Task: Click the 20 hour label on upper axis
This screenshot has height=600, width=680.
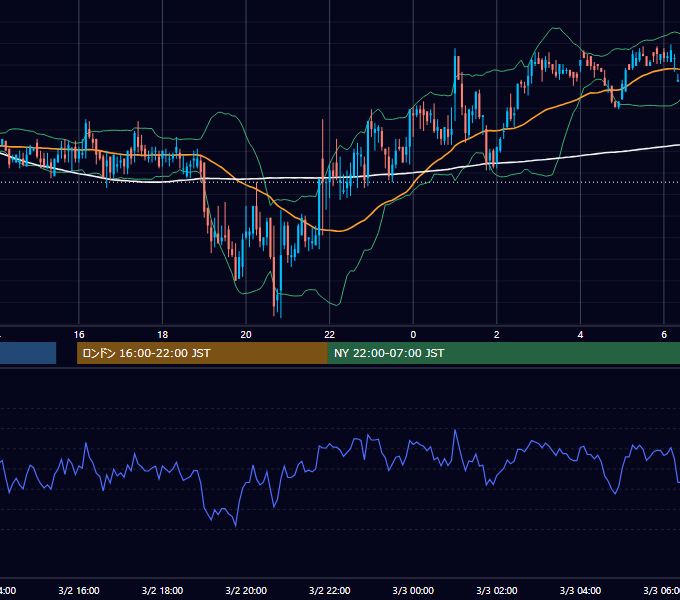Action: click(x=246, y=335)
